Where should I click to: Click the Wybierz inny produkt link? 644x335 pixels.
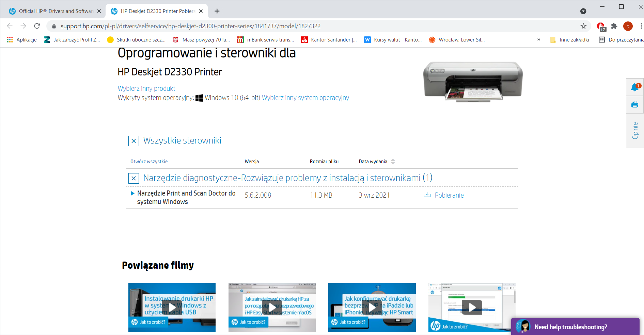pos(146,88)
